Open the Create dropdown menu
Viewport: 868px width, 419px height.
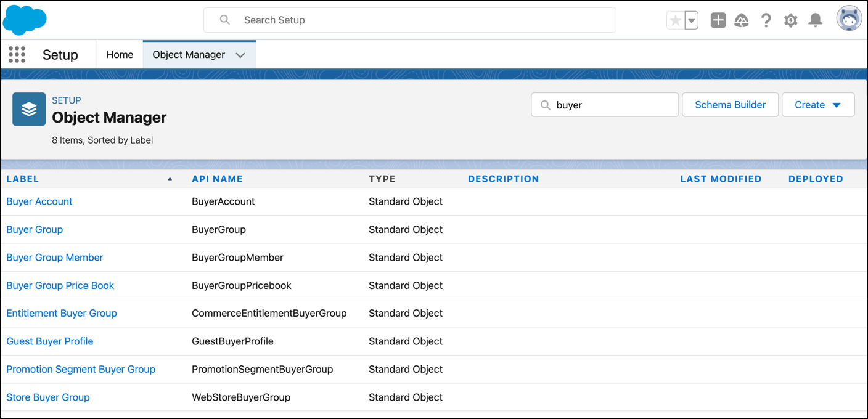click(x=818, y=105)
